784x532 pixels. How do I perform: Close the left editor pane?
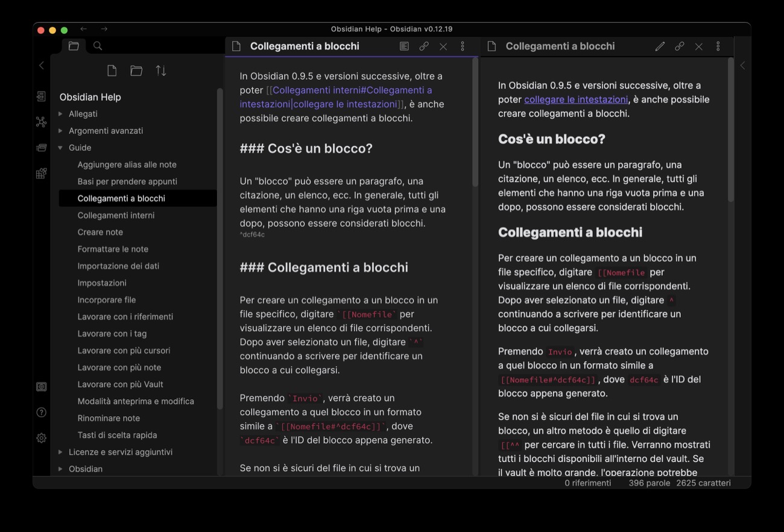coord(443,46)
